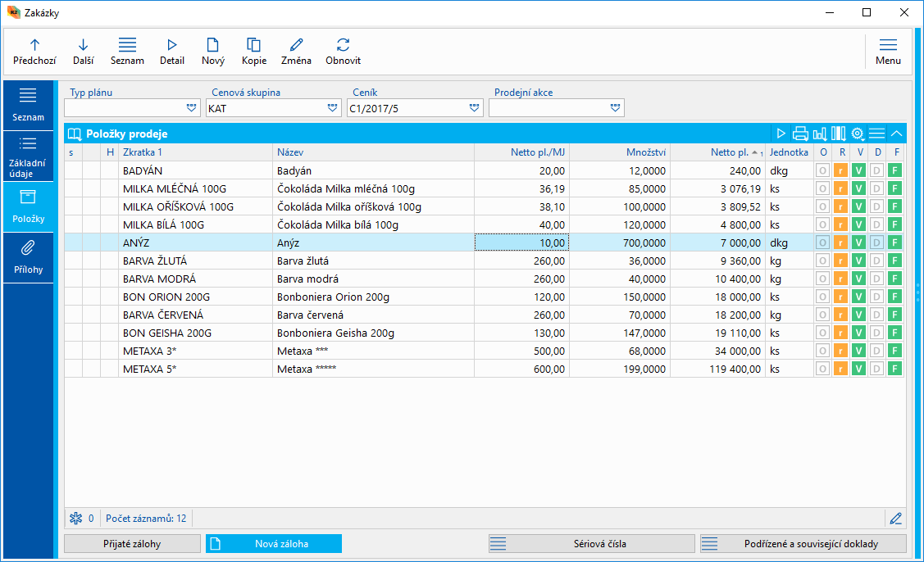The height and width of the screenshot is (562, 924).
Task: Click the Přijaté zálohy button
Action: click(x=132, y=544)
